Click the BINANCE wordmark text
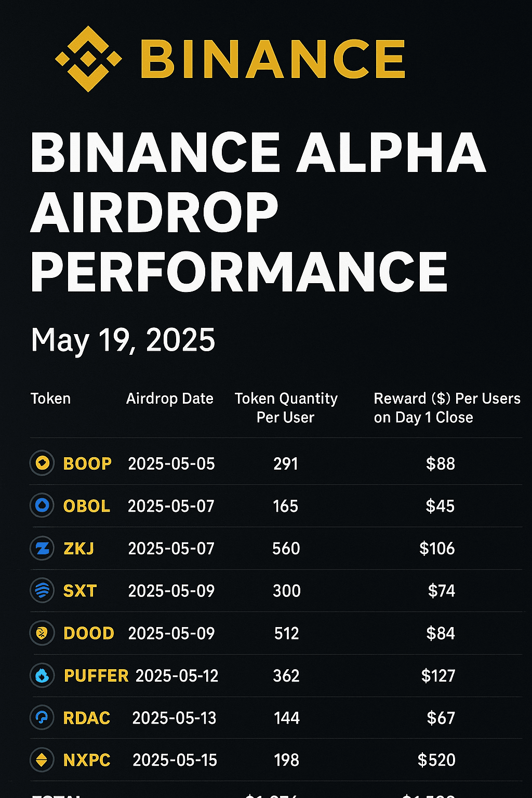The height and width of the screenshot is (798, 532). (273, 59)
